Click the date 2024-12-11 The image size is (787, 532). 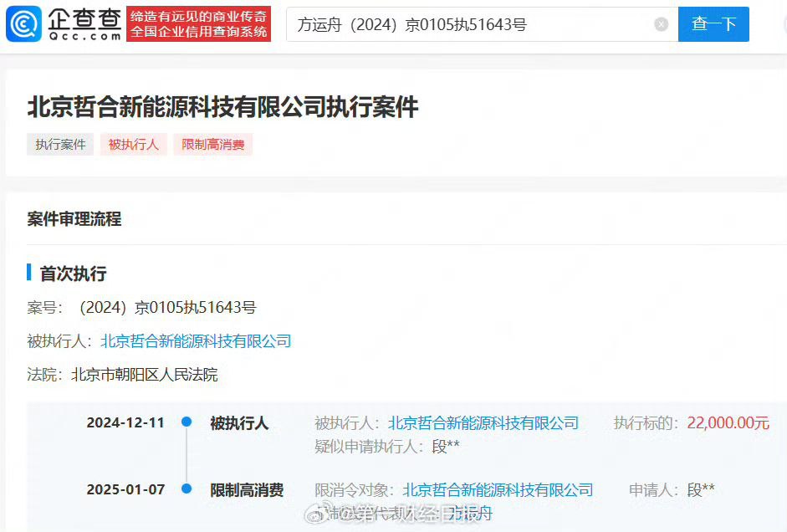[x=125, y=422]
